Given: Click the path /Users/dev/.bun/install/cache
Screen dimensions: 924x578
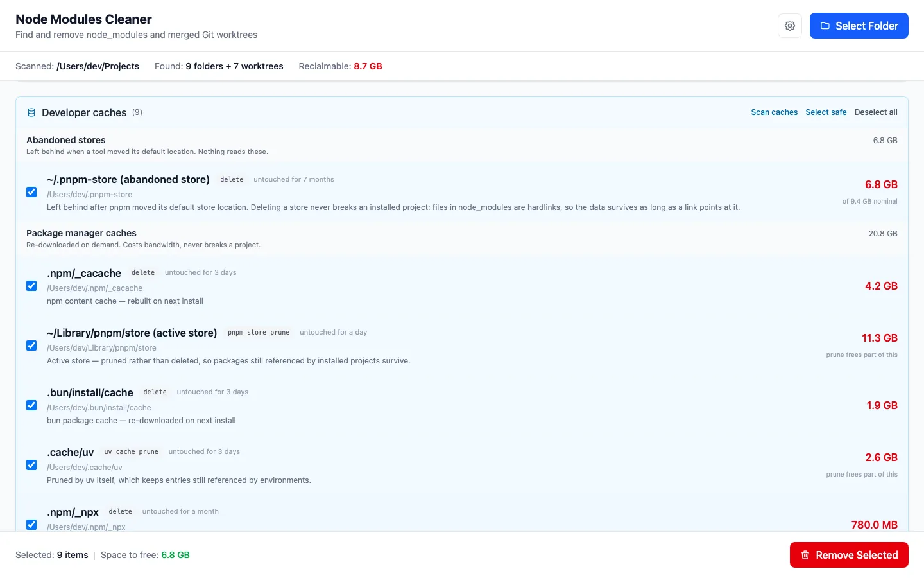Looking at the screenshot, I should pos(99,408).
